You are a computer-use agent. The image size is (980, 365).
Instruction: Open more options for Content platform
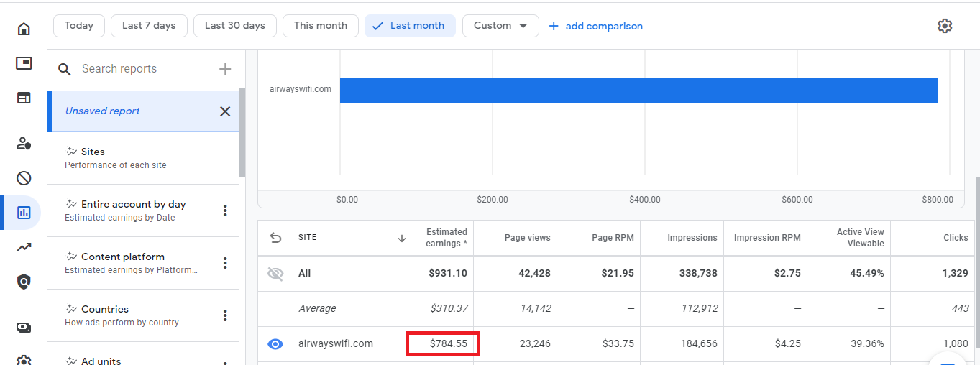225,263
